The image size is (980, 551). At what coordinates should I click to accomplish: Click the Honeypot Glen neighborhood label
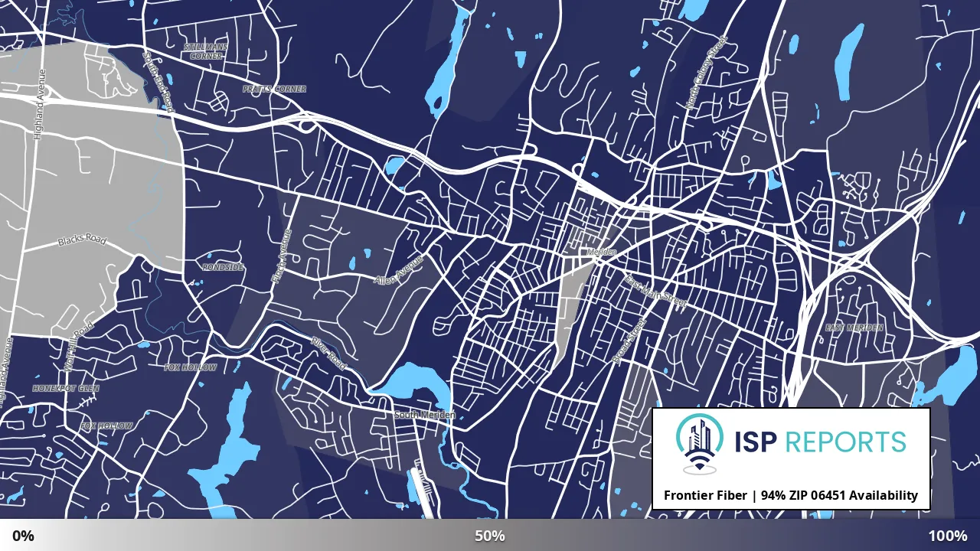[66, 389]
